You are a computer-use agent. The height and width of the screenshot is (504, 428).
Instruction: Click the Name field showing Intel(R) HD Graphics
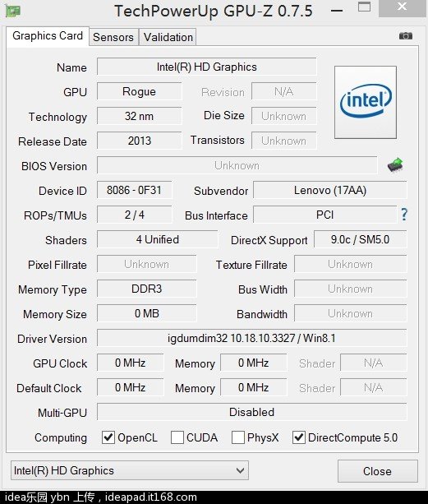pyautogui.click(x=207, y=67)
